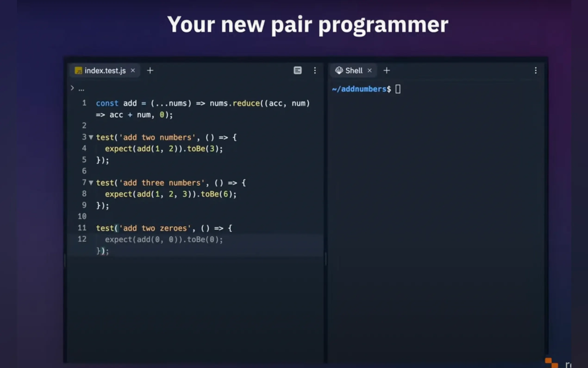This screenshot has width=588, height=368.
Task: Click the divider between editor and Shell panes
Action: 325,259
